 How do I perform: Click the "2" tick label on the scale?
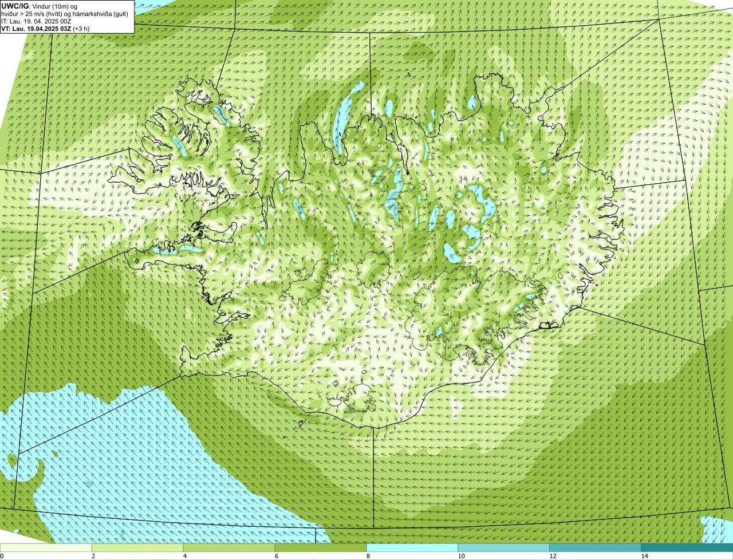click(x=93, y=556)
